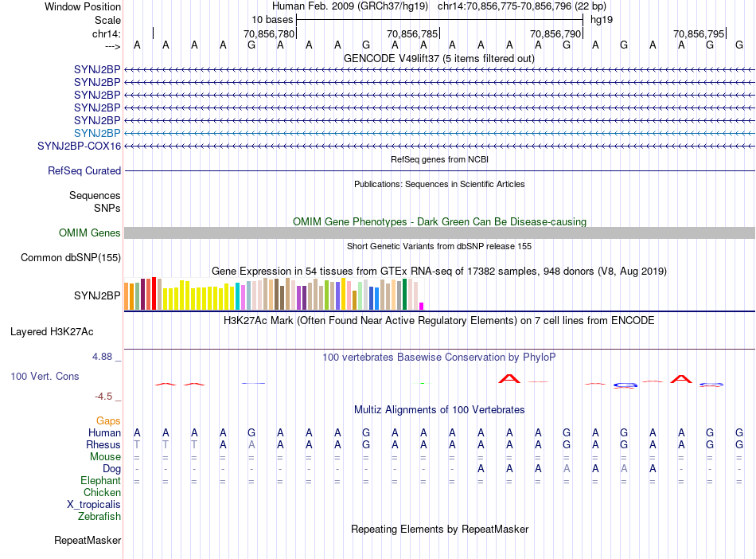Screen dimensions: 756x559
Task: Select the 'X_tropicalis' alignment row label
Action: 94,505
